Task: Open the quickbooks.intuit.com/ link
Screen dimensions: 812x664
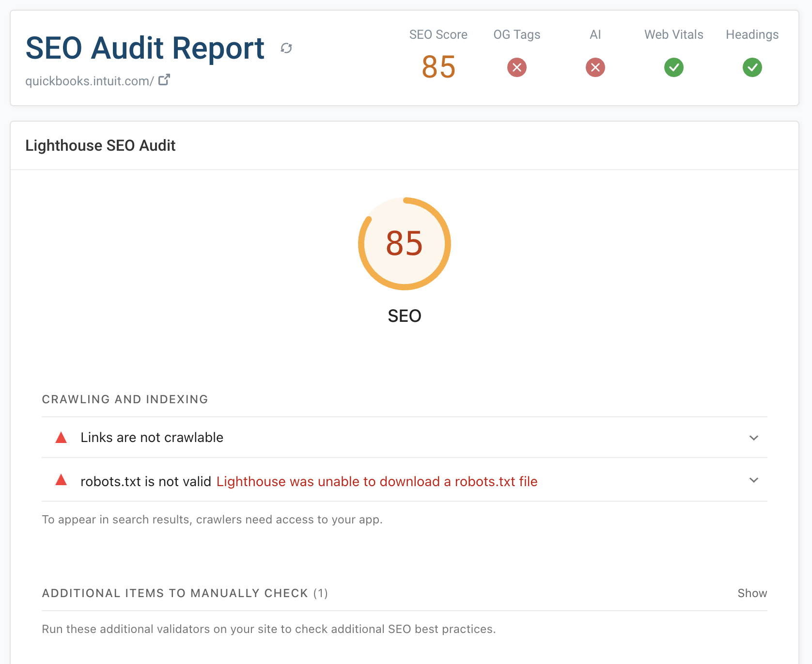Action: tap(90, 81)
